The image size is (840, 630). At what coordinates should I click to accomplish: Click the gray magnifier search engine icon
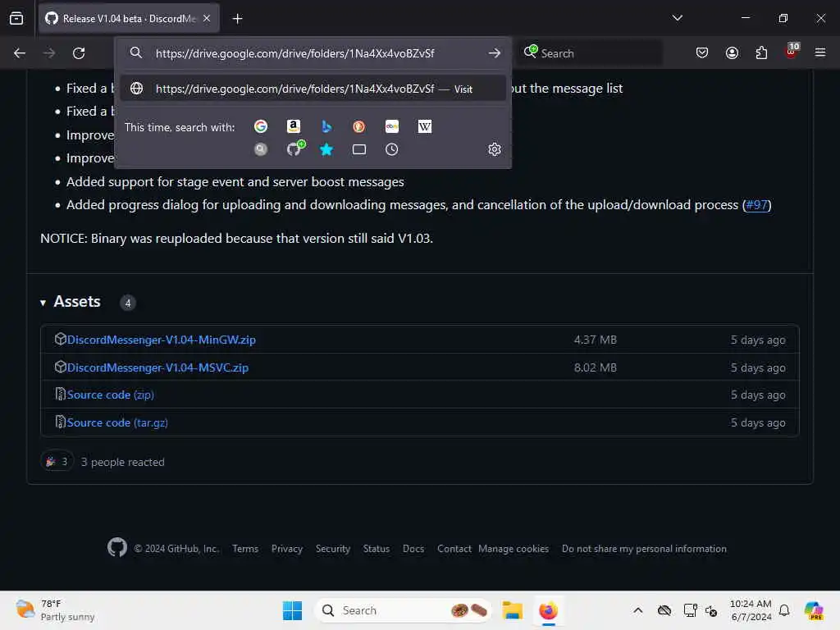[261, 149]
